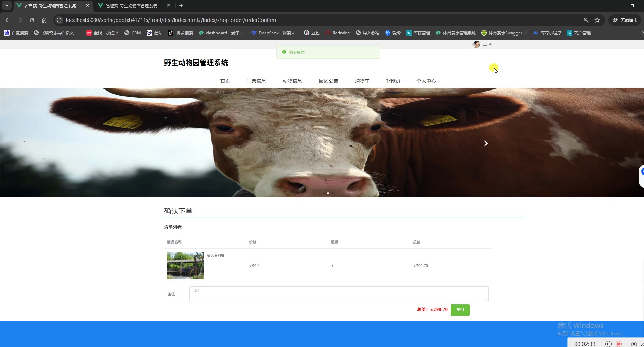Open the 全栈 - 小红书 bookmark
Image resolution: width=644 pixels, height=347 pixels.
[102, 33]
